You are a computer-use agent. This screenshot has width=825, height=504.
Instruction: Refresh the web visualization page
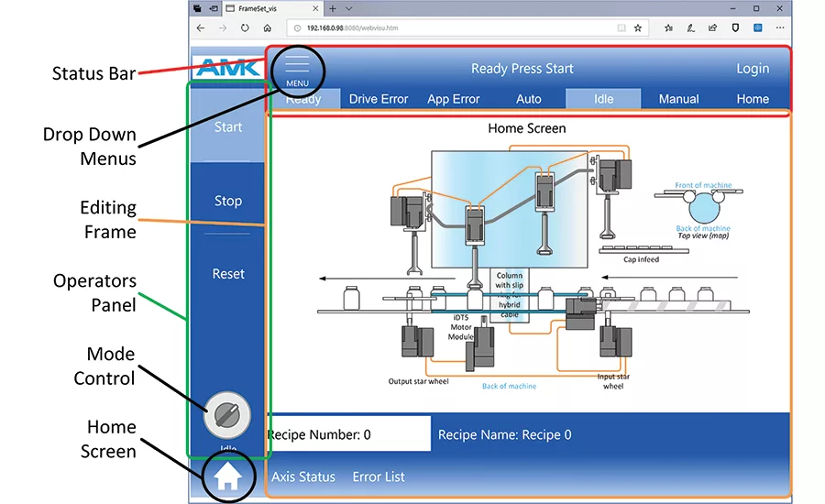point(245,27)
